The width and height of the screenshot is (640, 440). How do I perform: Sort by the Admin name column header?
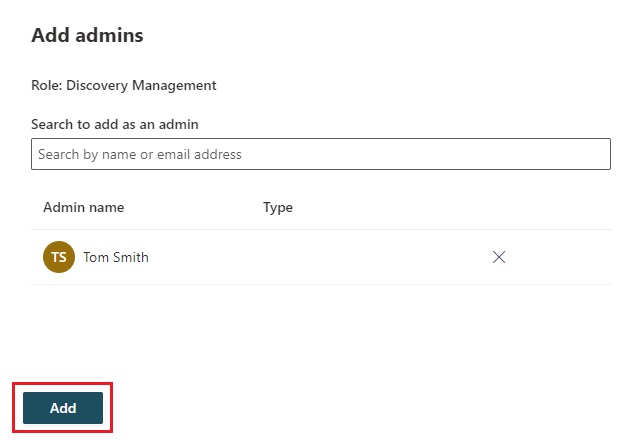83,208
